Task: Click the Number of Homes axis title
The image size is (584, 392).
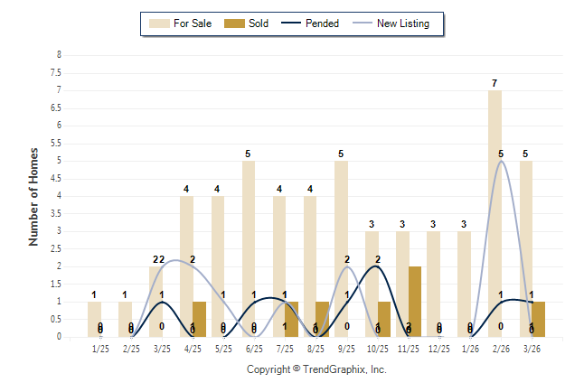Action: (x=34, y=196)
